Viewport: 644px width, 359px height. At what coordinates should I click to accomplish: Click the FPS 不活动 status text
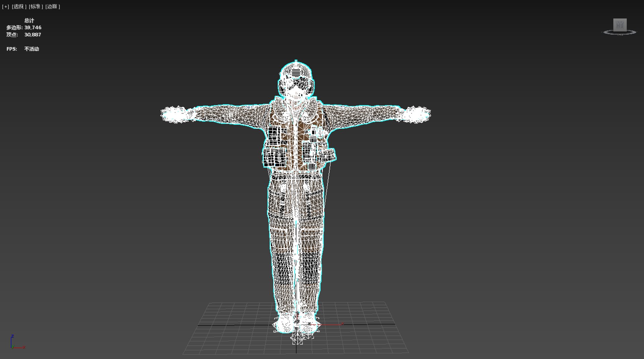click(32, 49)
